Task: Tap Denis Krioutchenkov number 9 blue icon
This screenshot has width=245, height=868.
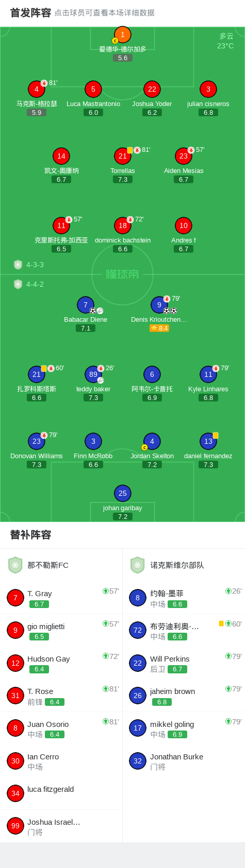Action: tap(159, 305)
